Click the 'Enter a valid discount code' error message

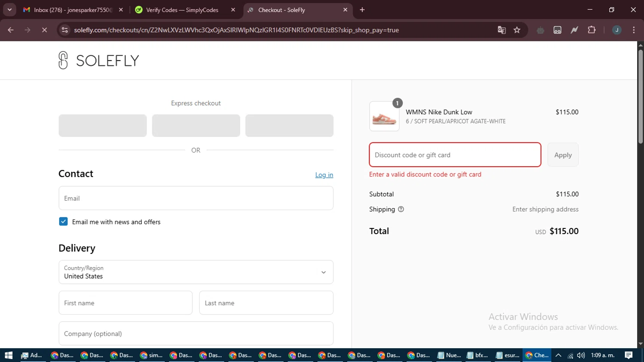tap(425, 174)
